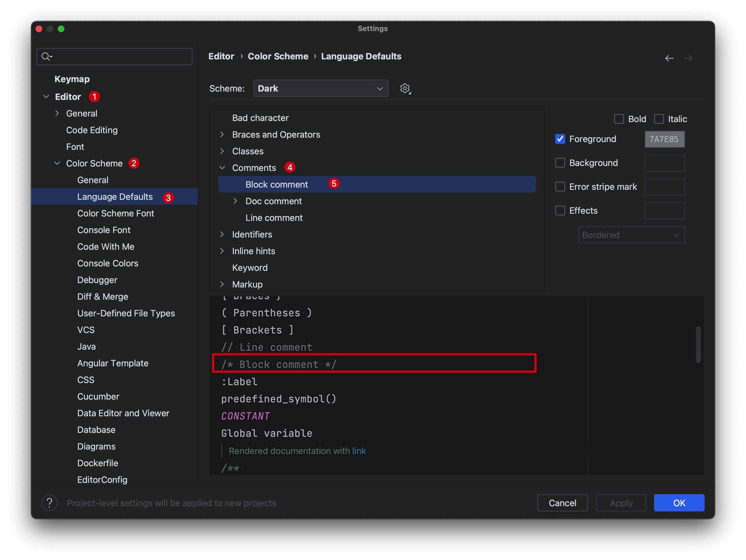The image size is (746, 560).
Task: Open help question mark button
Action: tap(49, 503)
